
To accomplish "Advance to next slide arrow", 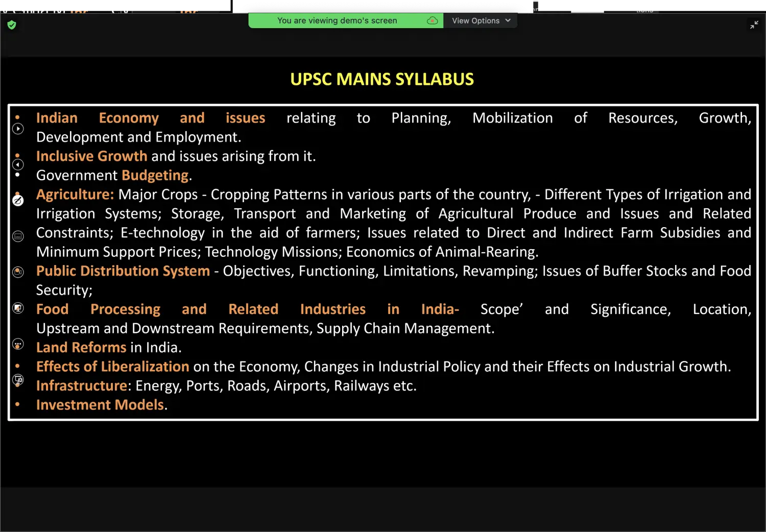I will point(18,129).
